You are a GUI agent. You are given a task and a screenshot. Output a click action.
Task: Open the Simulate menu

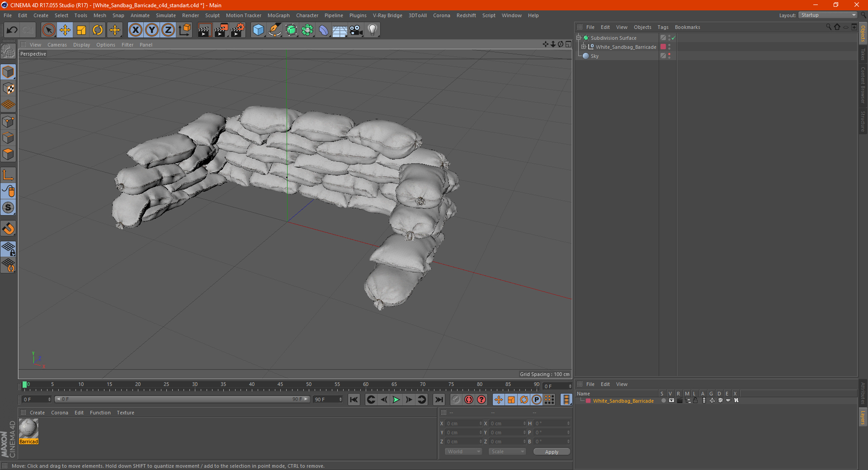pos(166,15)
